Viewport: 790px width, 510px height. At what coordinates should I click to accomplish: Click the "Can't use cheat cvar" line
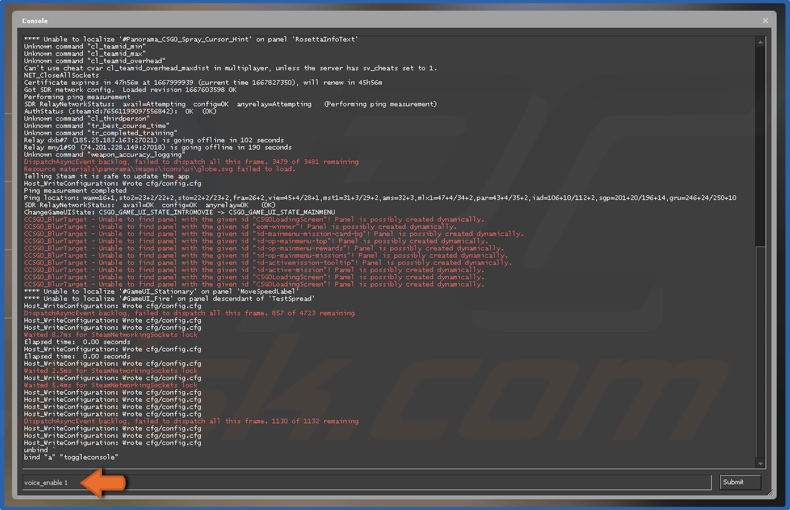(x=230, y=68)
